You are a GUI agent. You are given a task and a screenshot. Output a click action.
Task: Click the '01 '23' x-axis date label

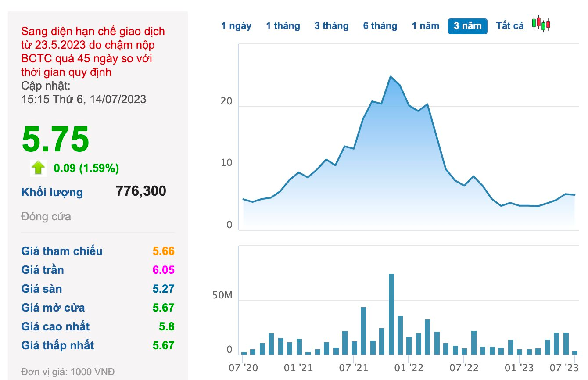520,367
